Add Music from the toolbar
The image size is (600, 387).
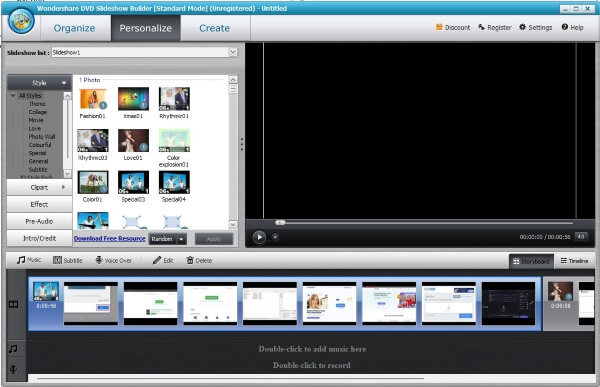(29, 260)
